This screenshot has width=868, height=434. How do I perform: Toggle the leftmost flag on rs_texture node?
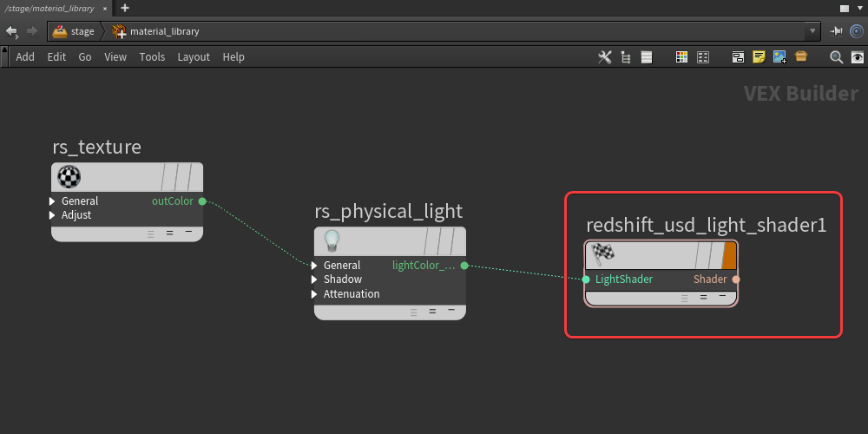click(x=168, y=177)
